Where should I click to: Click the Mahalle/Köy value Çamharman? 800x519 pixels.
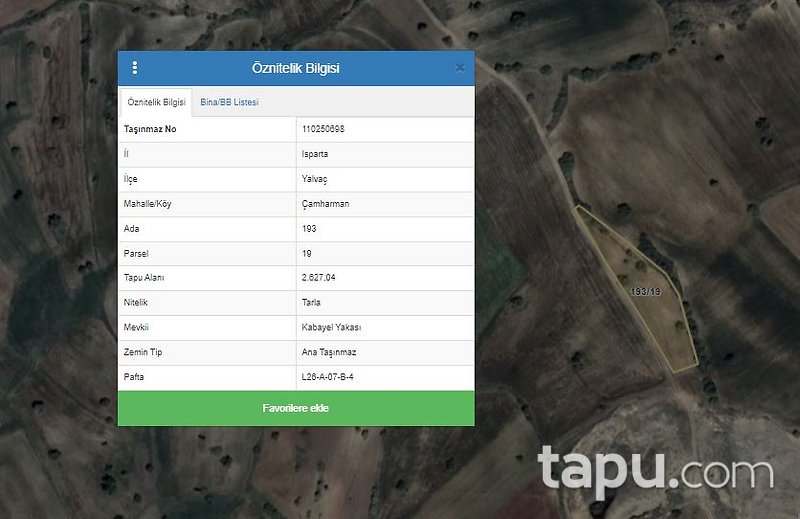(x=326, y=204)
